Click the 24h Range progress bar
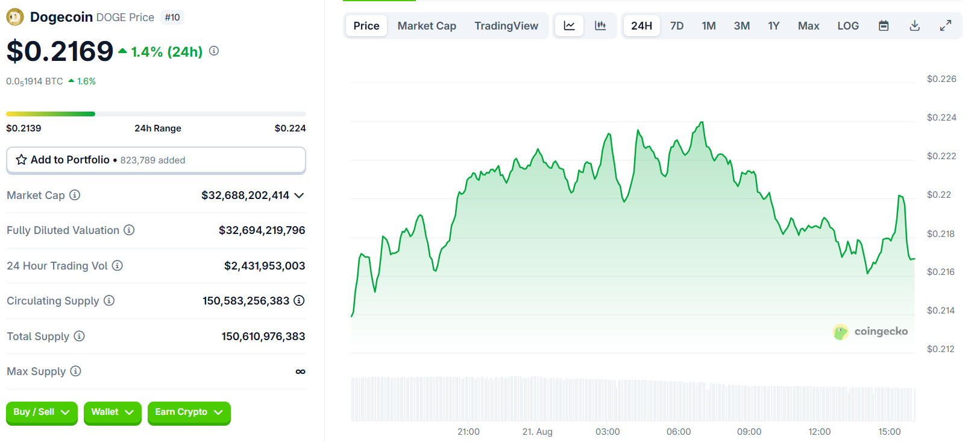 (156, 114)
